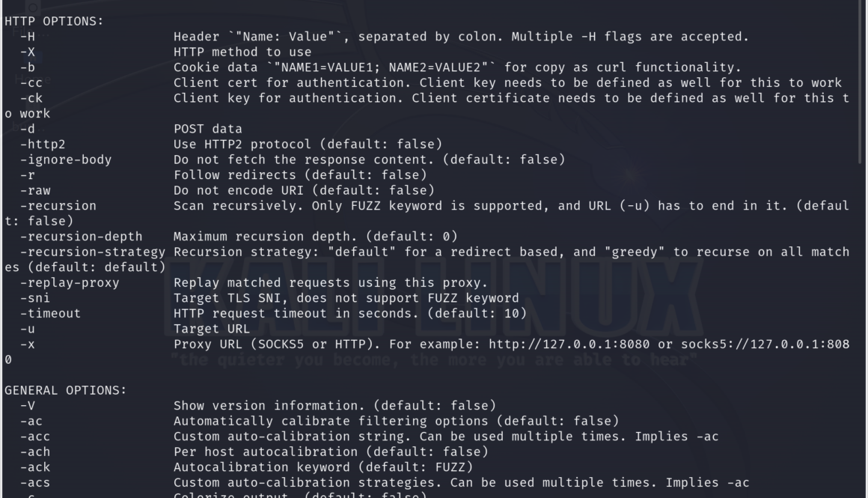Click the -replay-proxy flag text

[x=70, y=283]
